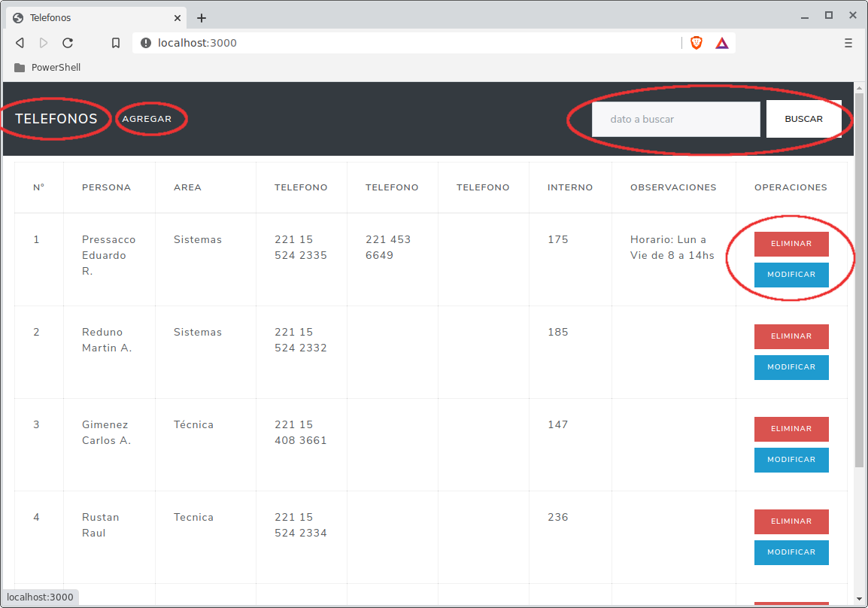Open a new tab with plus icon
The width and height of the screenshot is (868, 608).
pos(202,18)
